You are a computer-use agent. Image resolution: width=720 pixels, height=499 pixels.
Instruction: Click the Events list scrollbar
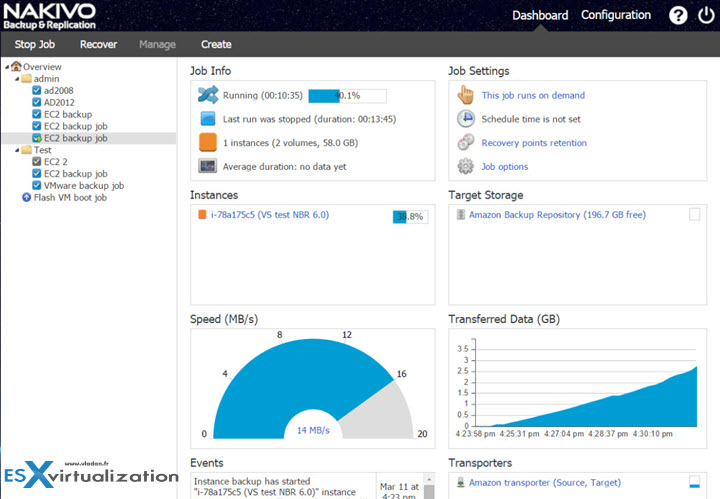(429, 487)
